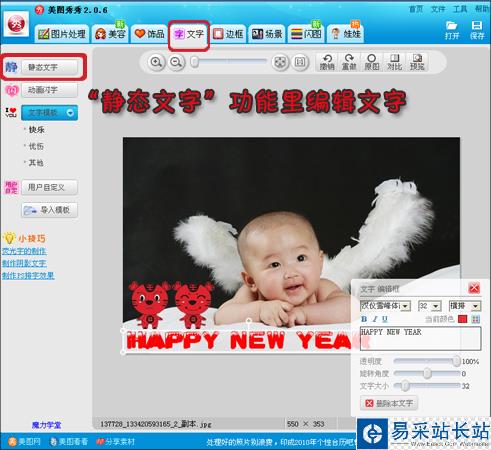This screenshot has width=491, height=450.
Task: Toggle underline text formatting
Action: tap(385, 319)
